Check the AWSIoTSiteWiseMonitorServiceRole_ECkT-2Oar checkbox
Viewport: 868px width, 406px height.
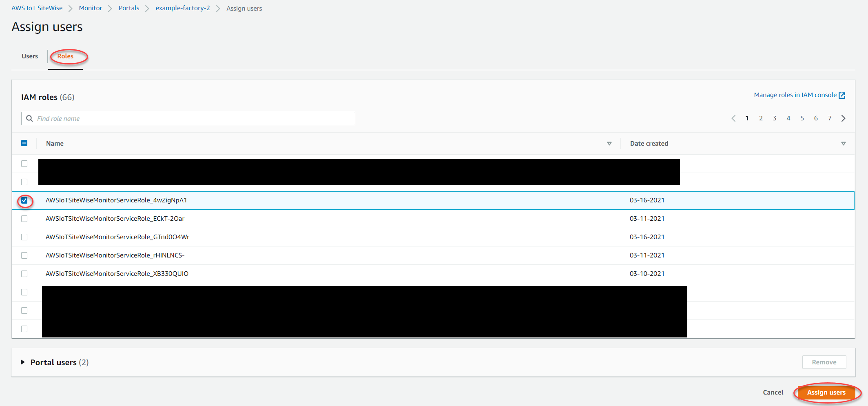point(24,218)
